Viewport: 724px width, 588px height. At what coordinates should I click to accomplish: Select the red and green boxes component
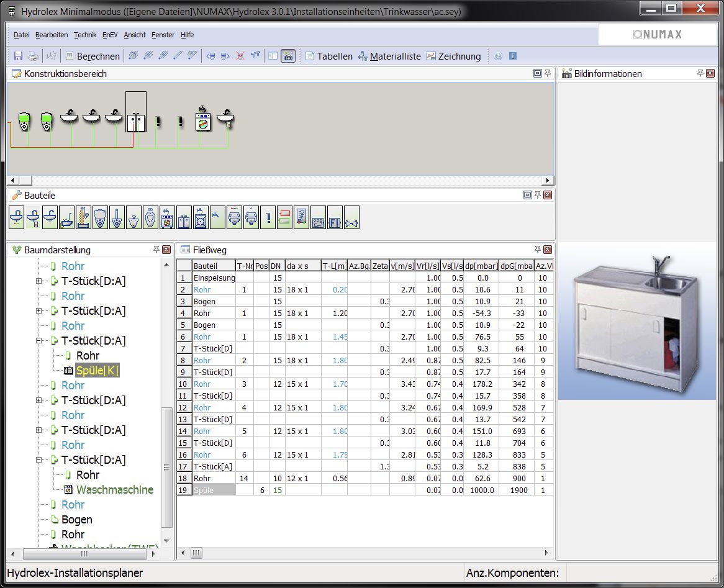(284, 217)
